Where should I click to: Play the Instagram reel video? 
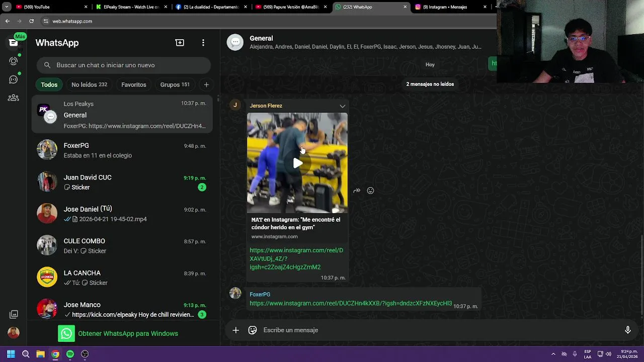[x=297, y=163]
